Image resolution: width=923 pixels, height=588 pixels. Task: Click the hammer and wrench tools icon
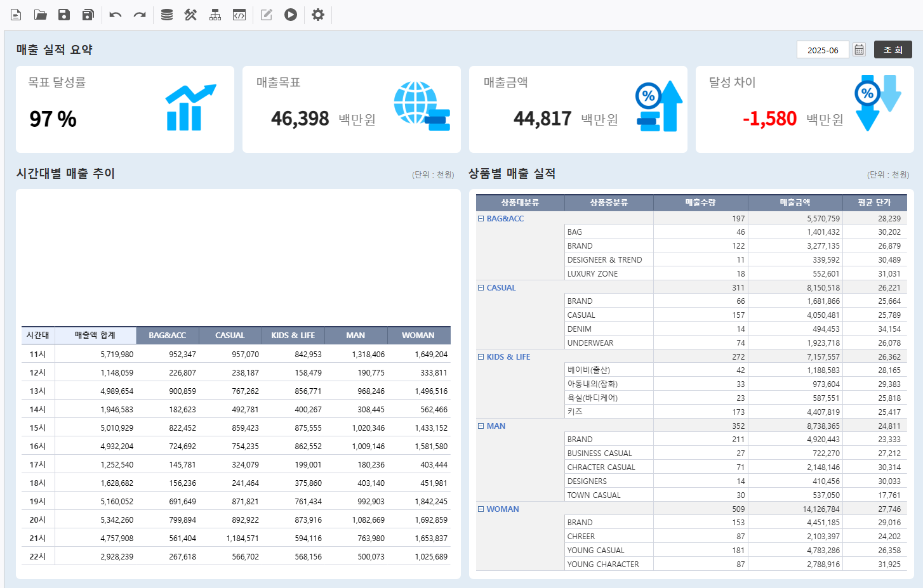point(190,15)
